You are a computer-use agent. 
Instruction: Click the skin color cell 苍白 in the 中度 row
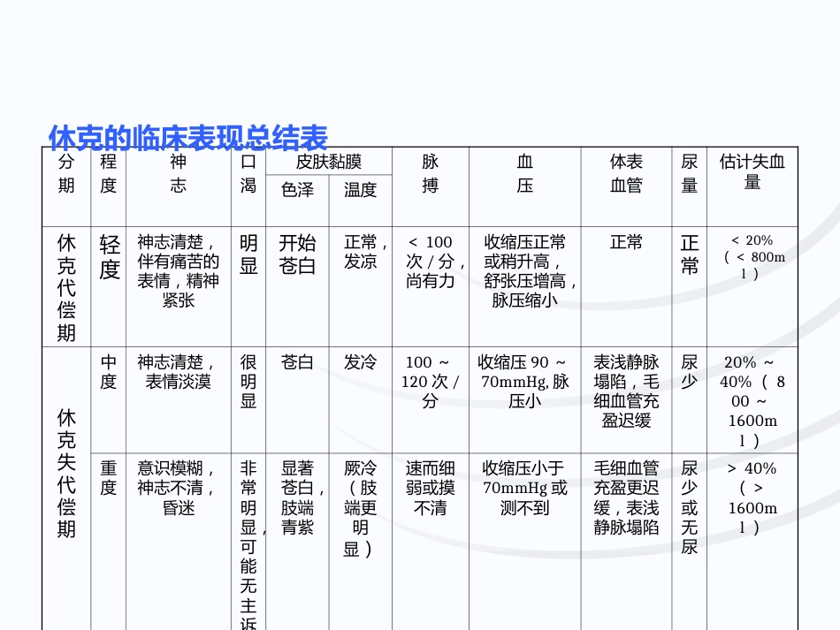point(297,400)
